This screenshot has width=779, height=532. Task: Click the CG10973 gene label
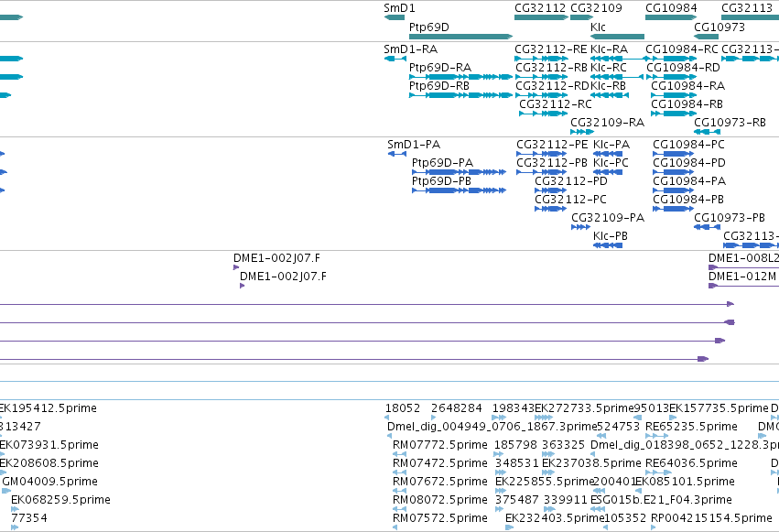(x=719, y=27)
